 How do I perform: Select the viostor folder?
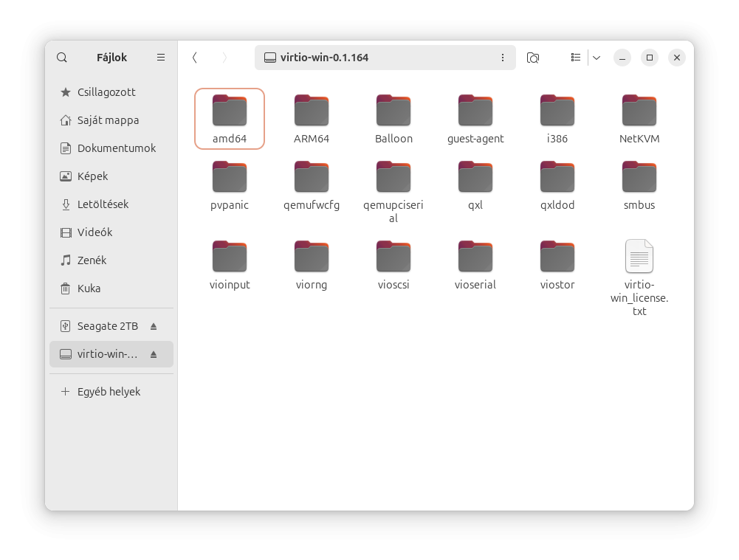(557, 257)
